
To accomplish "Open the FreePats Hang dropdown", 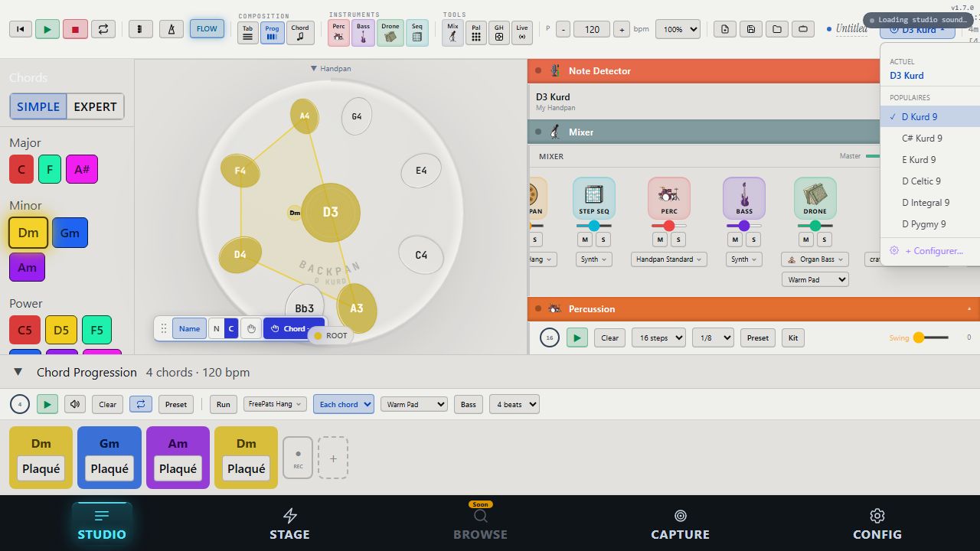I will click(275, 404).
